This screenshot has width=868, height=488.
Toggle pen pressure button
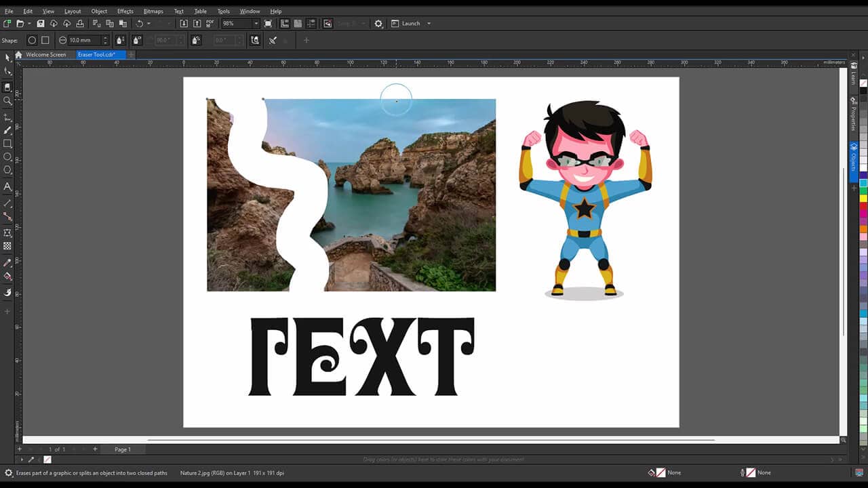pos(120,40)
